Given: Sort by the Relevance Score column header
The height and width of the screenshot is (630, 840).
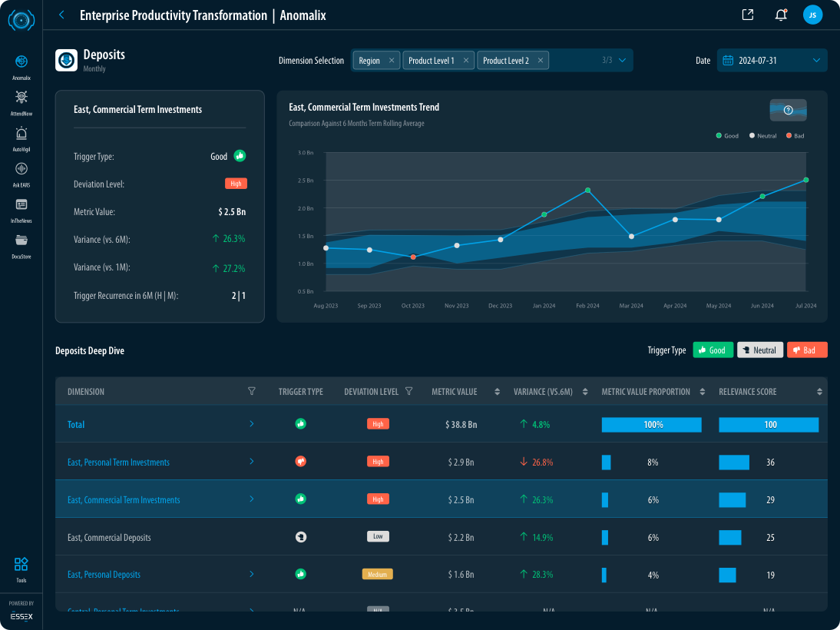Looking at the screenshot, I should tap(819, 392).
